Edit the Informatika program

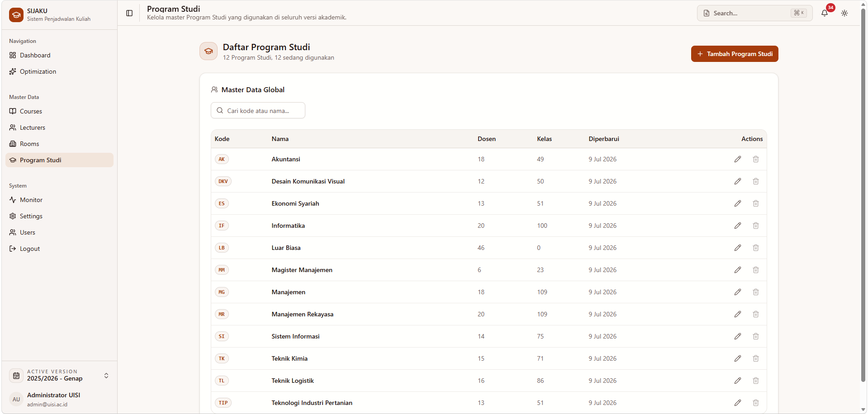coord(738,226)
